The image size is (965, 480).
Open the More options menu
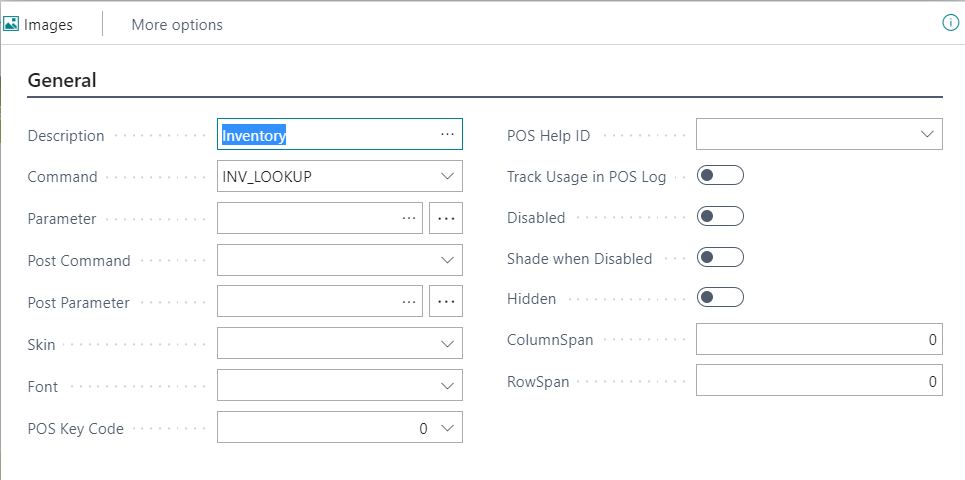177,24
